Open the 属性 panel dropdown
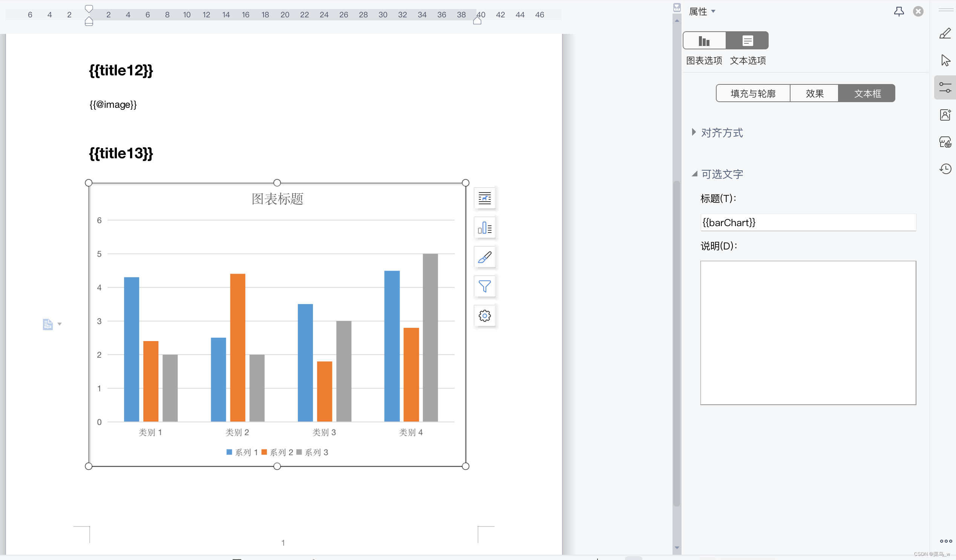The height and width of the screenshot is (560, 956). click(702, 11)
